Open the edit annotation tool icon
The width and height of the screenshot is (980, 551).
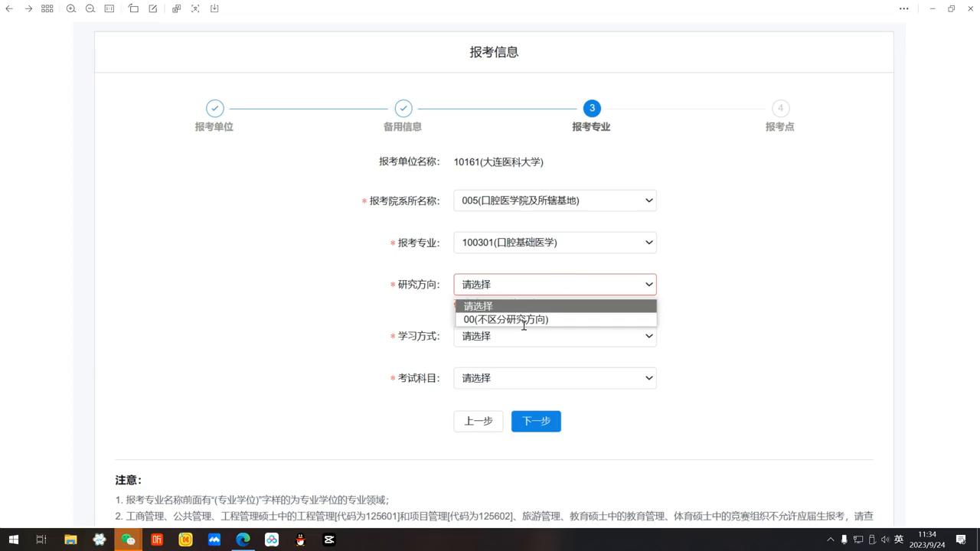[152, 9]
